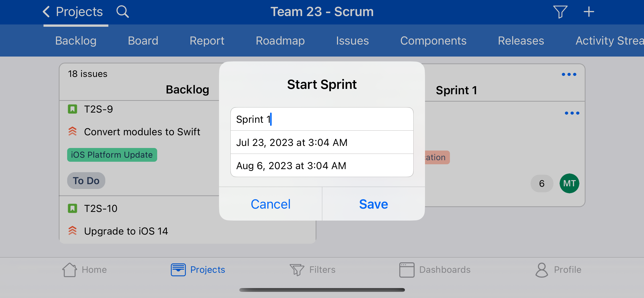
Task: Click the Sprint 1 name text field
Action: pos(322,119)
